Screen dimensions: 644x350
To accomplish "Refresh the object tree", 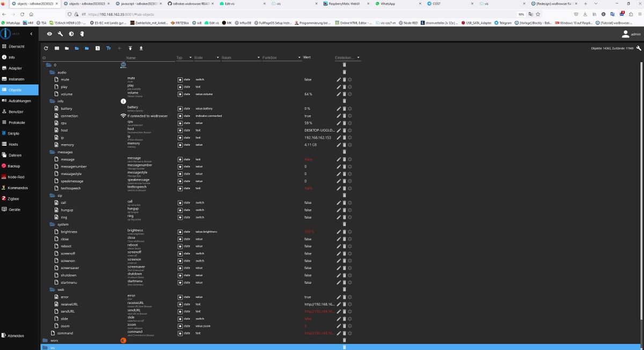I will click(x=46, y=48).
